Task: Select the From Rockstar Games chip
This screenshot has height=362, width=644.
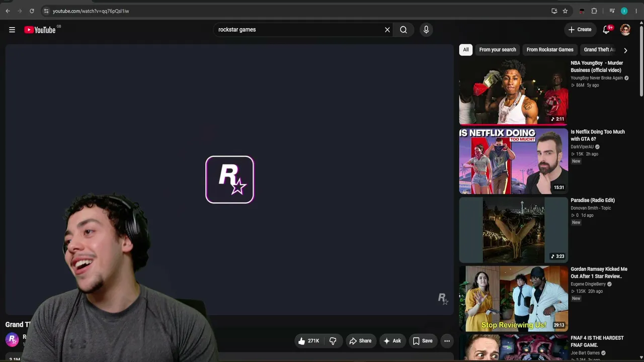Action: click(x=550, y=50)
